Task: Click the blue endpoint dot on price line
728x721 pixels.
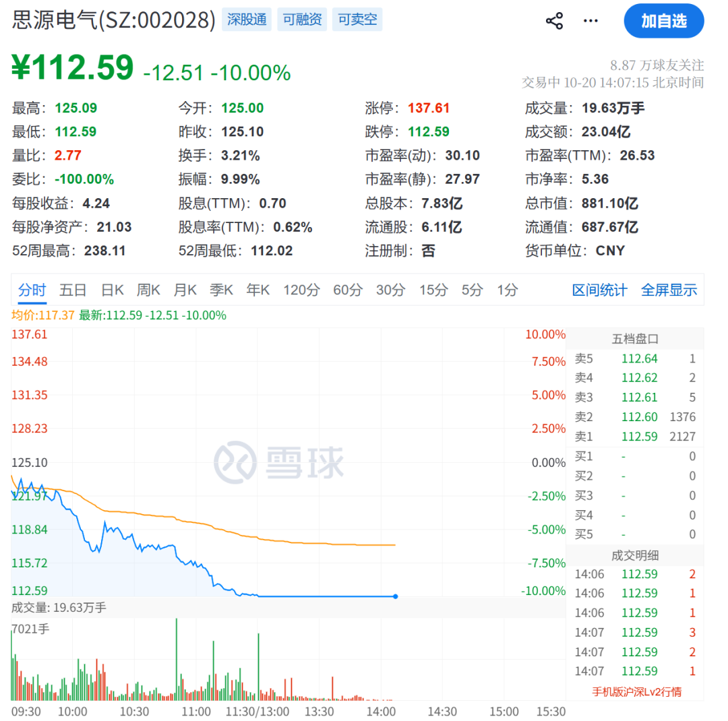Action: point(395,596)
